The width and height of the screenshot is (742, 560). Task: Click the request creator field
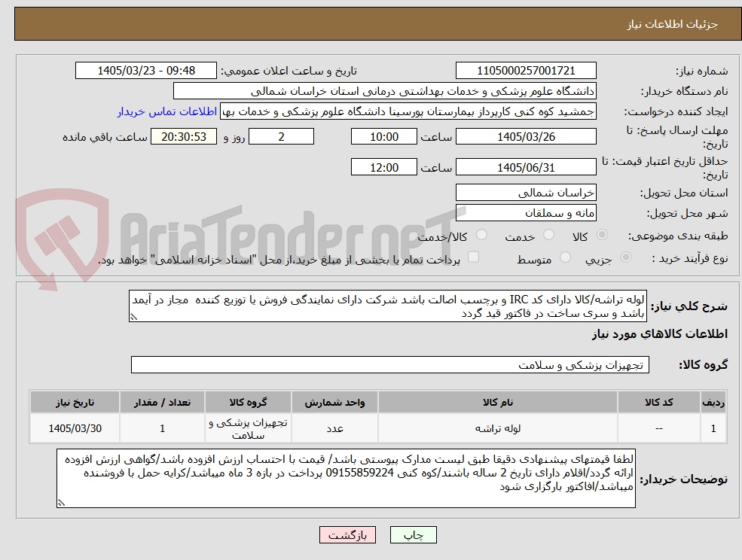(x=408, y=111)
